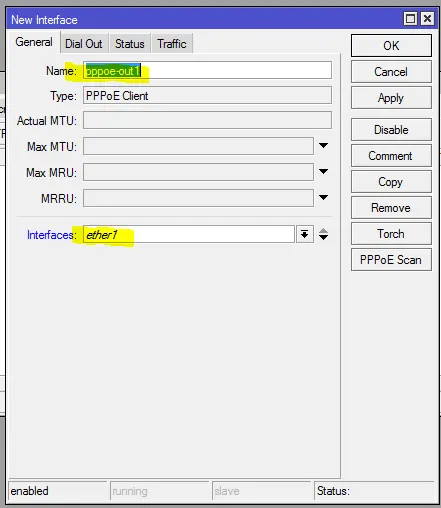Screen dimensions: 441x508
Task: Disable the PPPoE interface
Action: click(x=391, y=130)
